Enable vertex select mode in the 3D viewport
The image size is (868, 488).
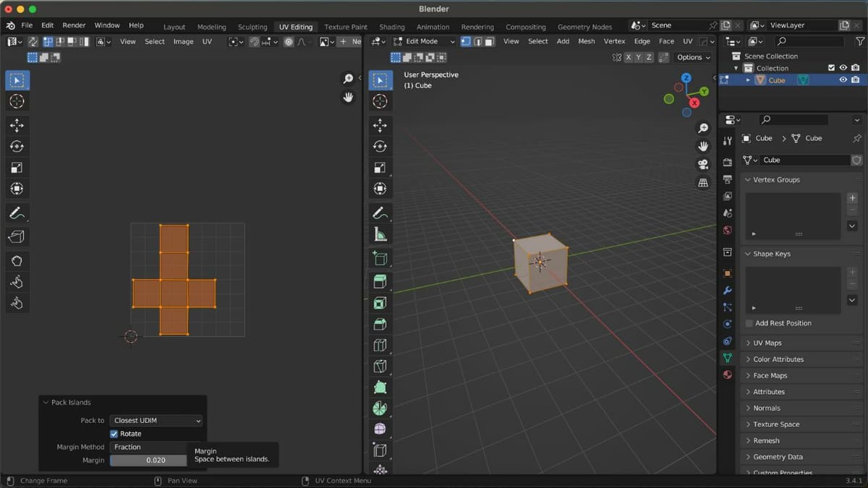tap(466, 41)
